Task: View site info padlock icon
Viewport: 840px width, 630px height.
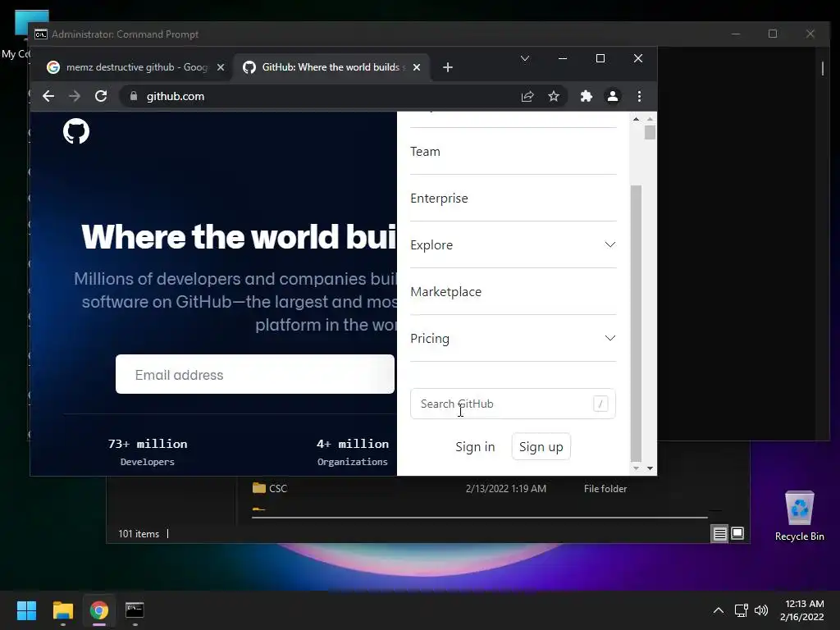Action: [x=134, y=97]
